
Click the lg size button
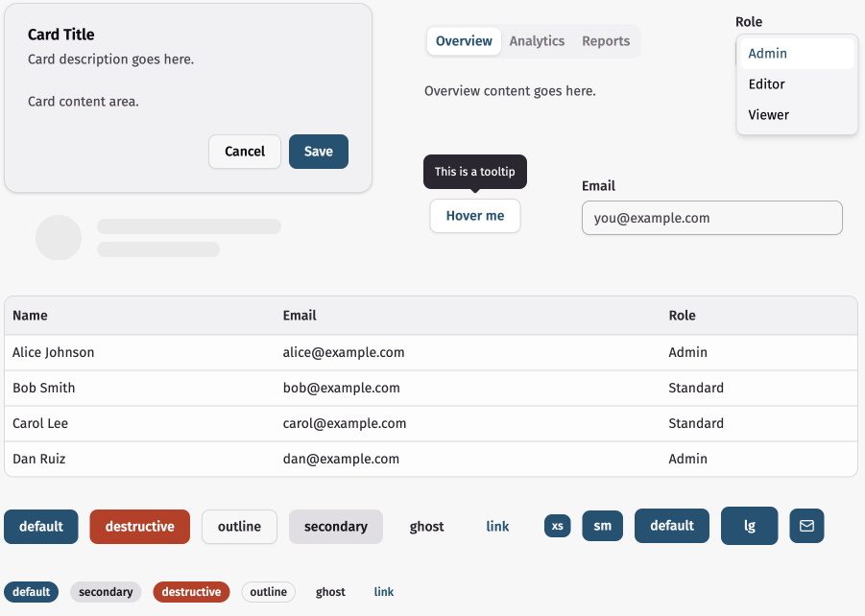pos(749,526)
